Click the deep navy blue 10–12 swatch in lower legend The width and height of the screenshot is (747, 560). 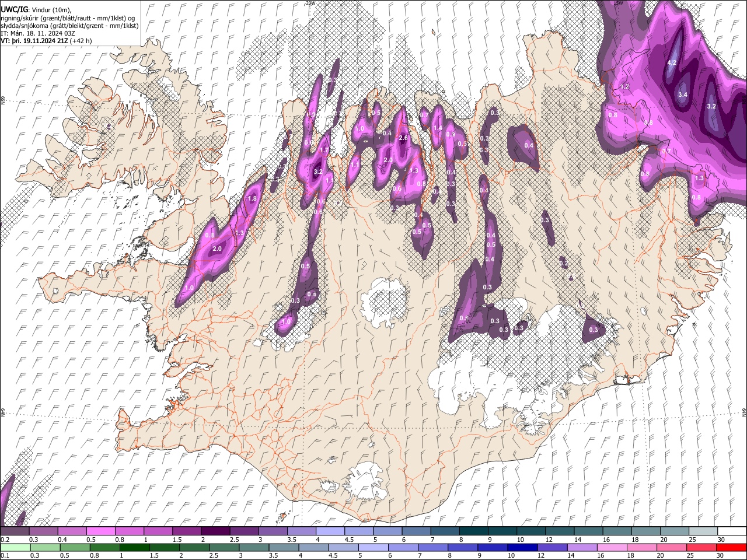coord(523,547)
